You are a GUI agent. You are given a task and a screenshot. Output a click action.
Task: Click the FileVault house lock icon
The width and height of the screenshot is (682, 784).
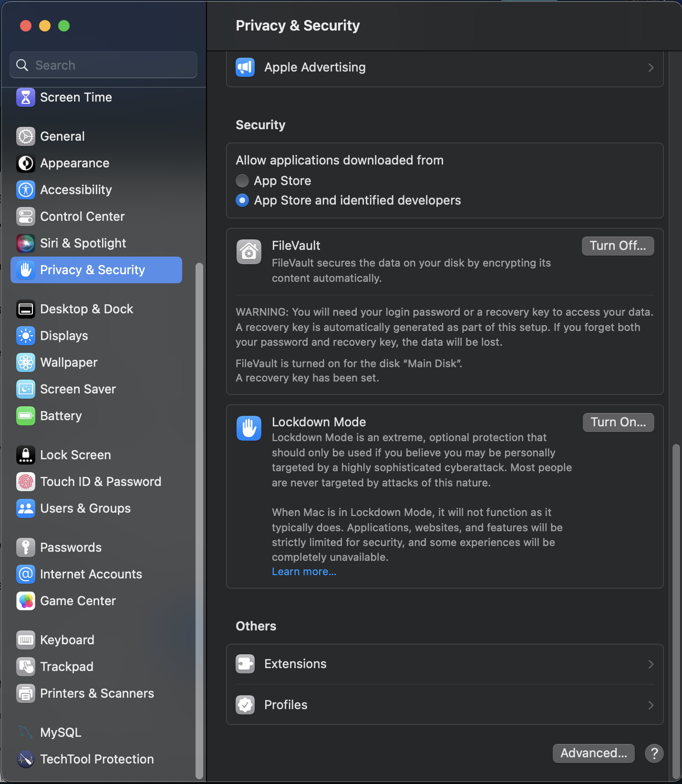pos(249,251)
